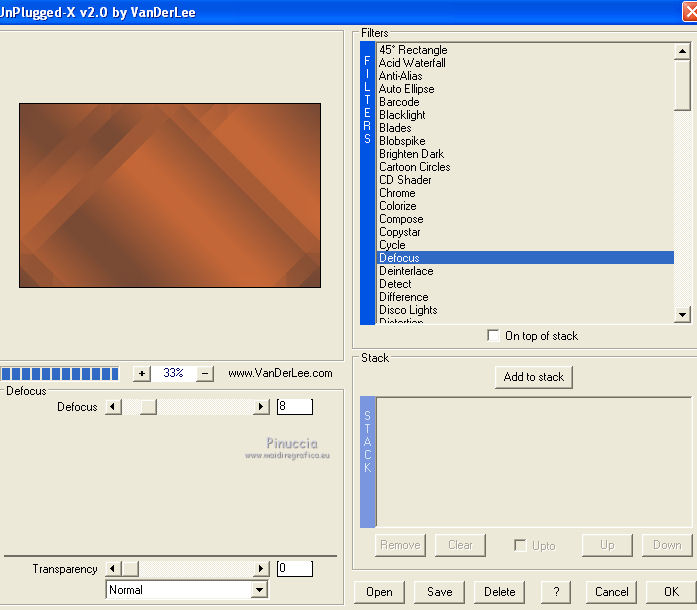Screen dimensions: 697x610
Task: Click the Save preset button
Action: (x=439, y=592)
